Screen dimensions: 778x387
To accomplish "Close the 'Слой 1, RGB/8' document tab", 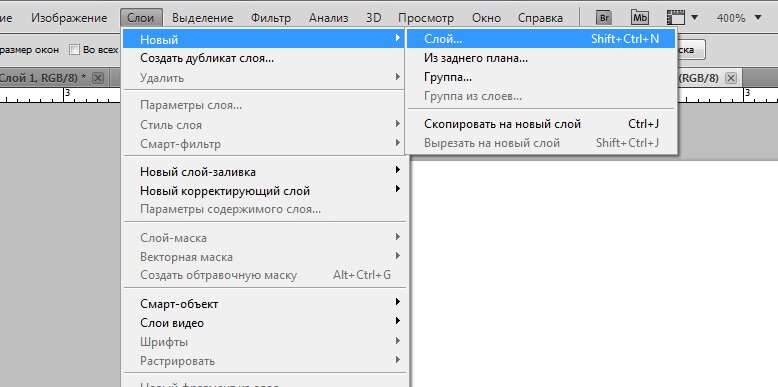I will pyautogui.click(x=98, y=78).
